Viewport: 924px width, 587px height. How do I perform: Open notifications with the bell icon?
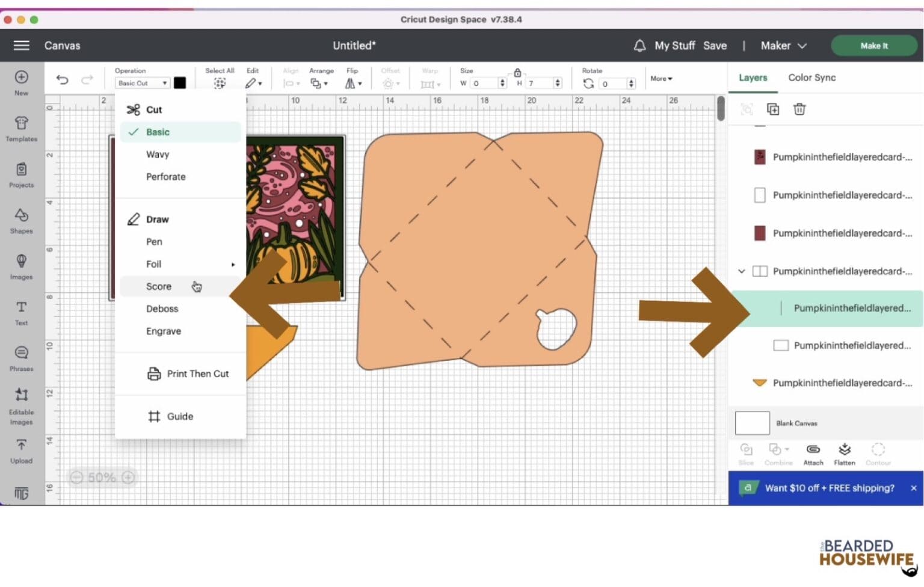639,46
